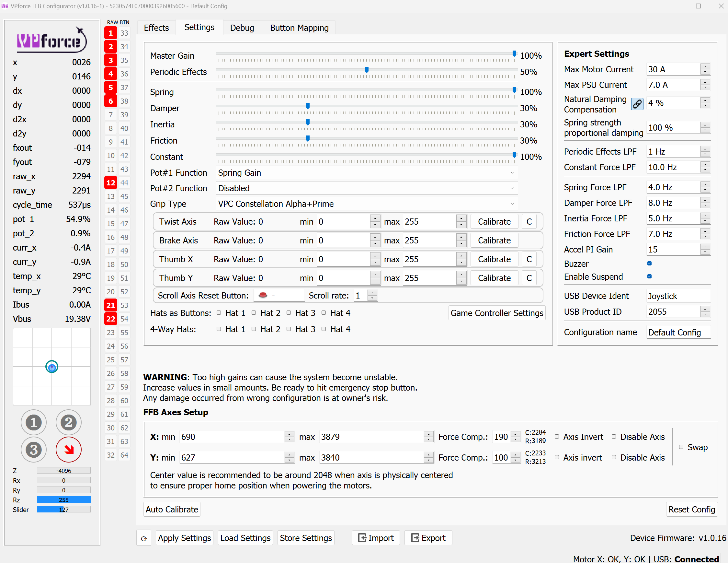Image resolution: width=728 pixels, height=563 pixels.
Task: Enable Hat 1 under Hats as Buttons
Action: tap(219, 312)
